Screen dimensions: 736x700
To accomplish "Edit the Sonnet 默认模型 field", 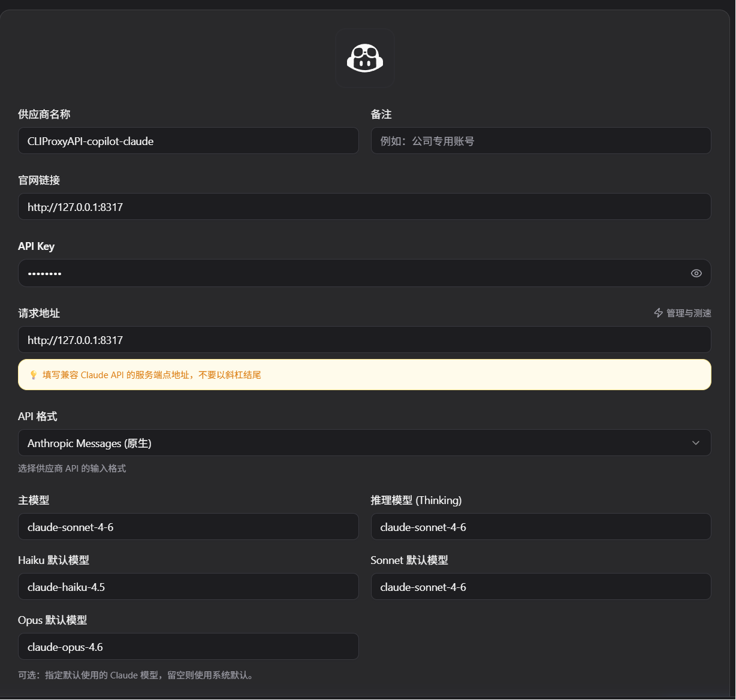I will (x=541, y=587).
